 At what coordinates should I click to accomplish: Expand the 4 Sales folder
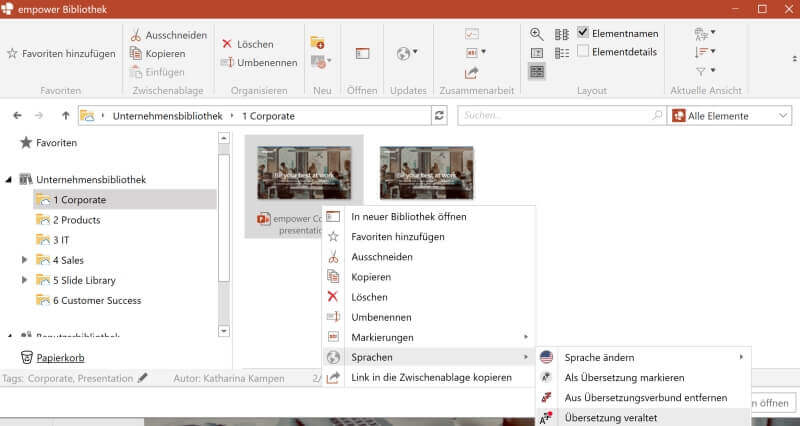pos(25,260)
